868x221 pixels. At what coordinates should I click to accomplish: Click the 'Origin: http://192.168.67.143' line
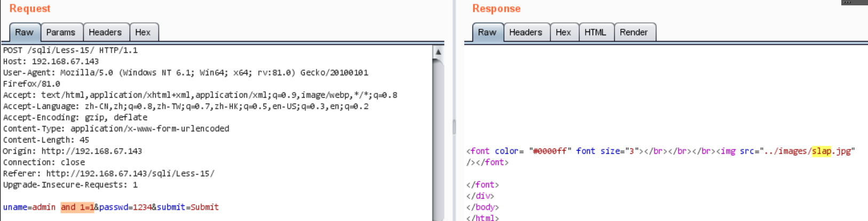[x=73, y=151]
